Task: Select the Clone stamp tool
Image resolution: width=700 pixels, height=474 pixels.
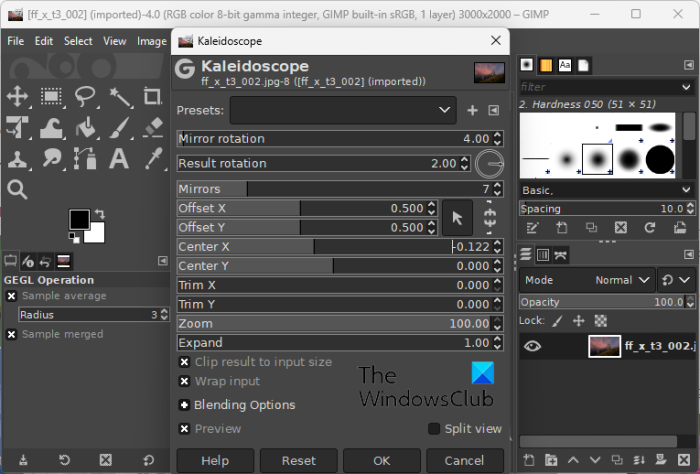Action: point(17,158)
